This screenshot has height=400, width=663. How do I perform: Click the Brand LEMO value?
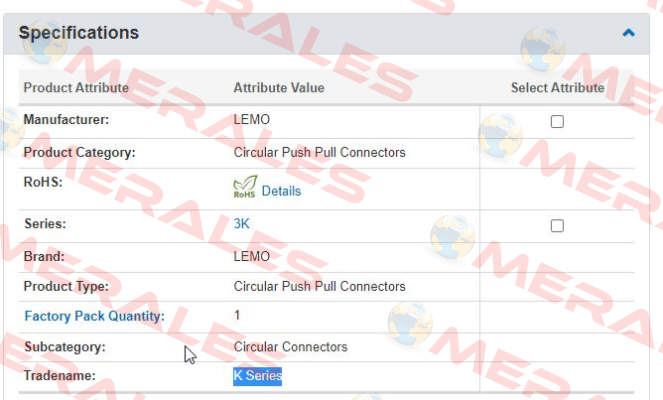[252, 256]
